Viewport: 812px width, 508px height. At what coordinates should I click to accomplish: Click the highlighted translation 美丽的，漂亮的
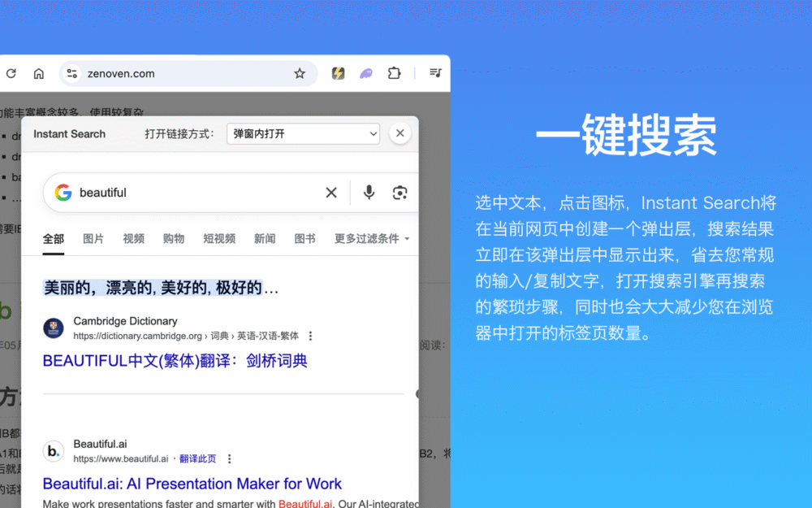point(153,288)
